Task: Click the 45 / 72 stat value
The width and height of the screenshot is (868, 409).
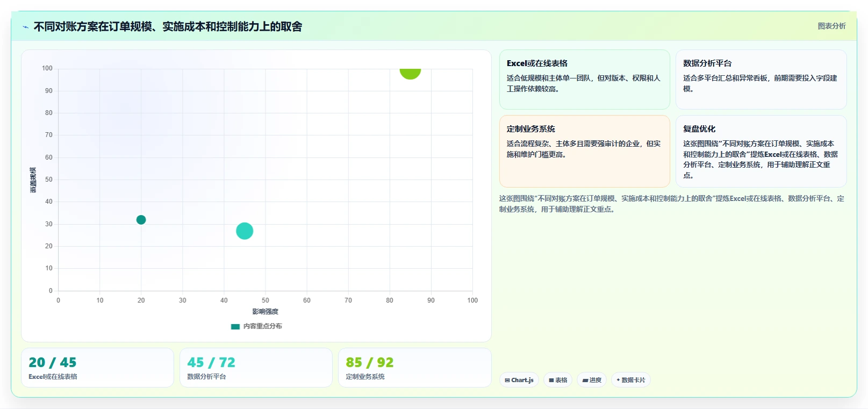Action: (211, 363)
